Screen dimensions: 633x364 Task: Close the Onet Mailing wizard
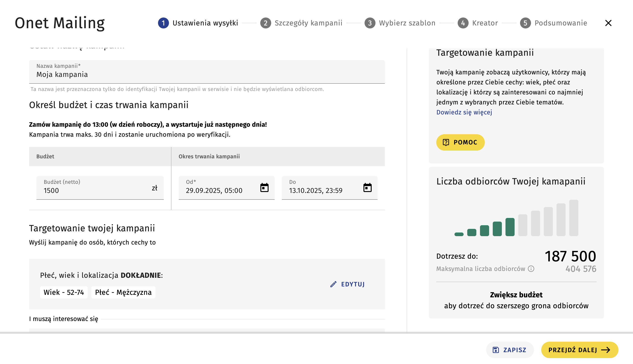tap(608, 23)
